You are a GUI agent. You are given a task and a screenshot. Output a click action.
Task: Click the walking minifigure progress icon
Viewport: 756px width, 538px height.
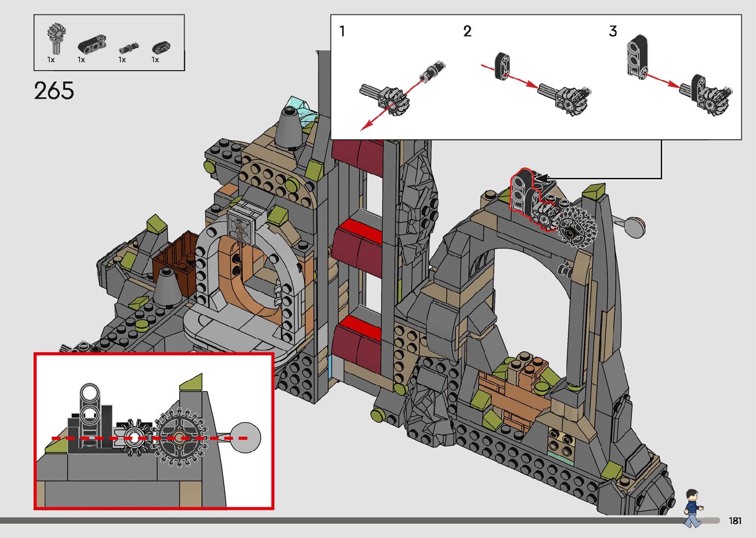pos(692,507)
